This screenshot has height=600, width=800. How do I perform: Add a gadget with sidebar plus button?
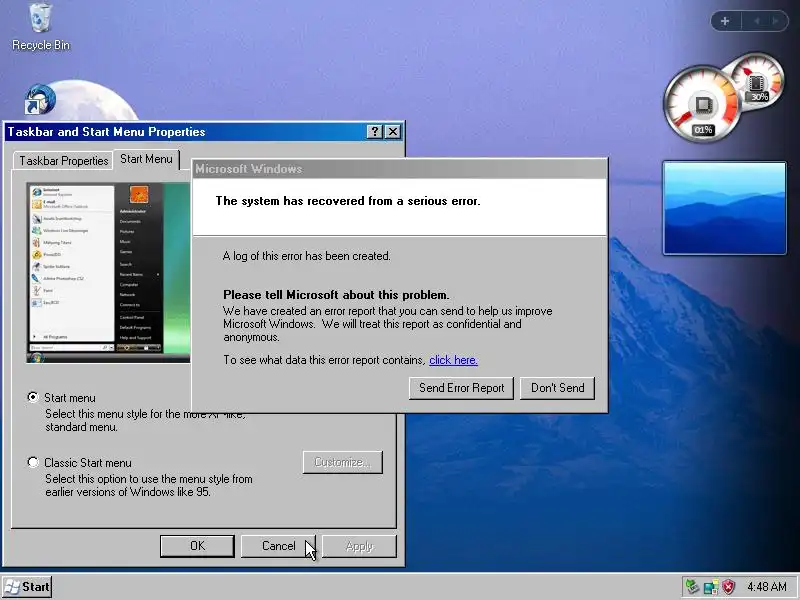point(725,21)
